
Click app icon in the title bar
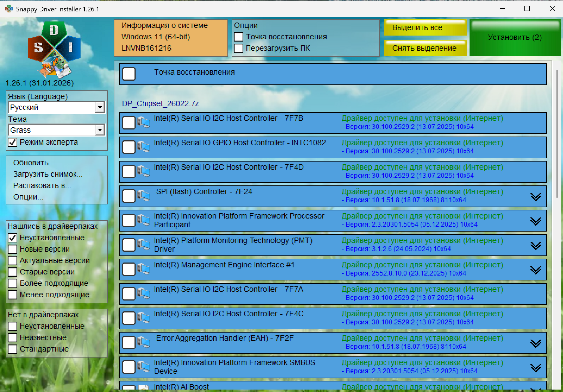(x=9, y=9)
